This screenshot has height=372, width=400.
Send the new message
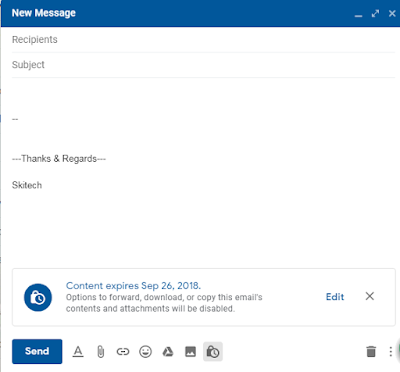[37, 351]
